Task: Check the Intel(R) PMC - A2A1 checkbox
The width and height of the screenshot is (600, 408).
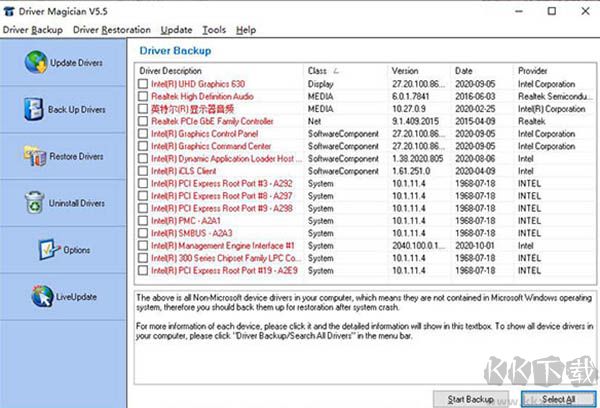Action: (x=143, y=220)
